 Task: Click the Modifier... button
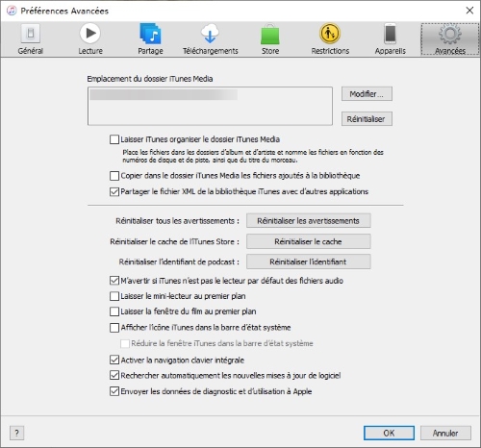(x=367, y=94)
